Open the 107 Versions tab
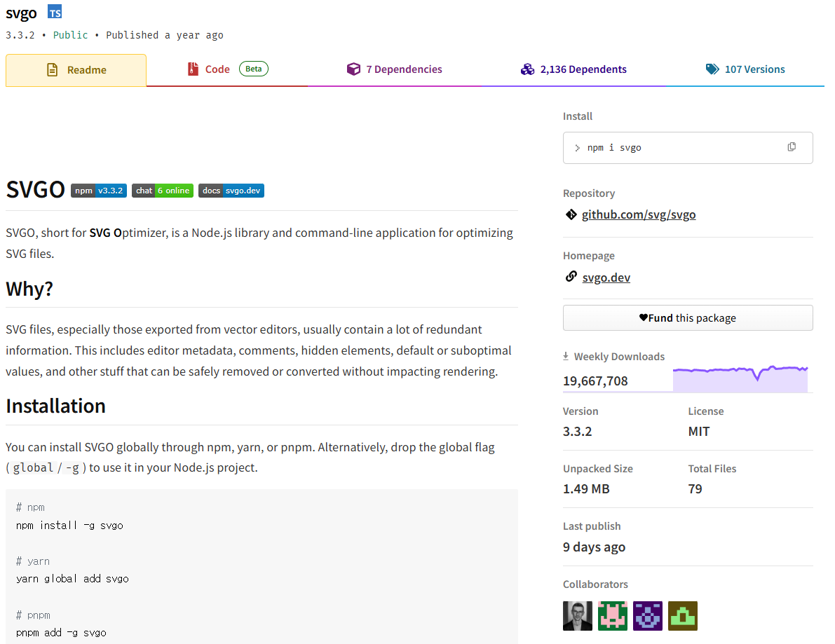Viewport: 835px width, 644px height. coord(745,69)
